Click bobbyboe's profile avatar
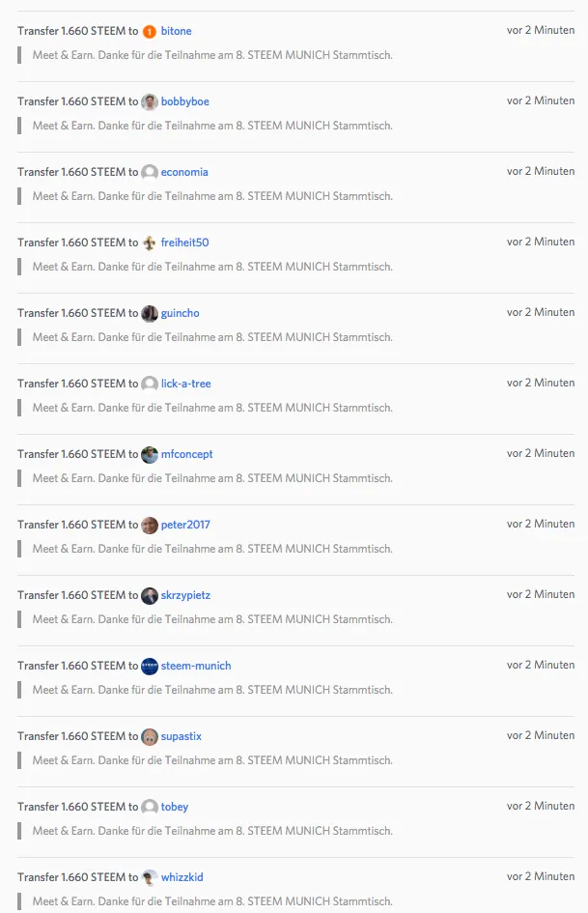Viewport: 588px width, 913px height. coord(150,101)
